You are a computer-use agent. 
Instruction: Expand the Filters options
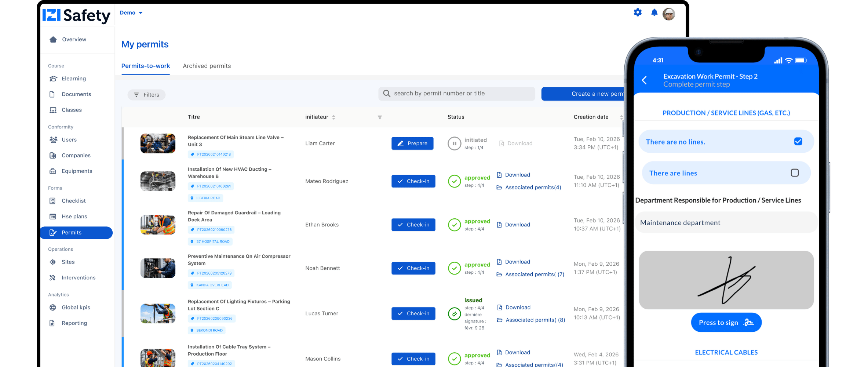[x=146, y=95]
